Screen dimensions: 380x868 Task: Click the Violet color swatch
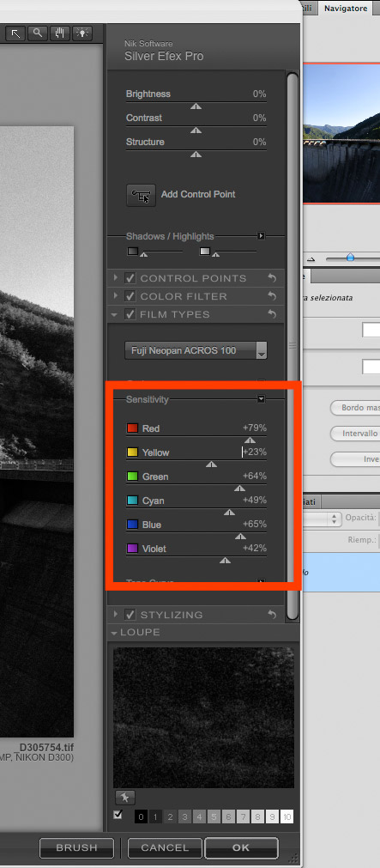tap(132, 549)
